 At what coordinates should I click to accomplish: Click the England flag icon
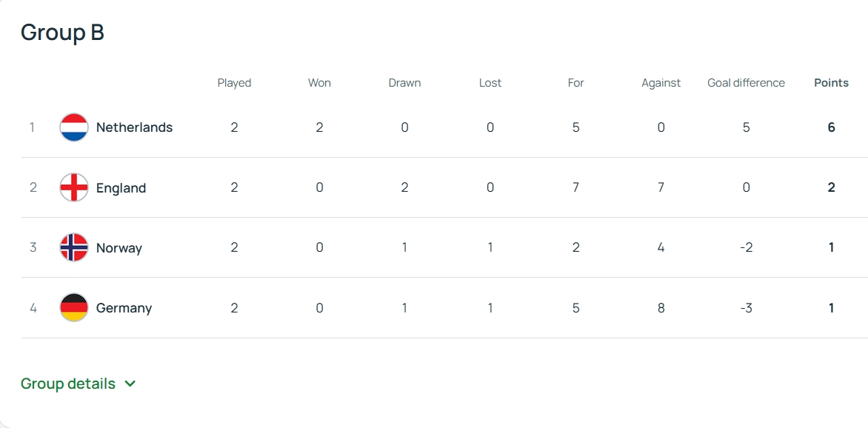pos(73,187)
